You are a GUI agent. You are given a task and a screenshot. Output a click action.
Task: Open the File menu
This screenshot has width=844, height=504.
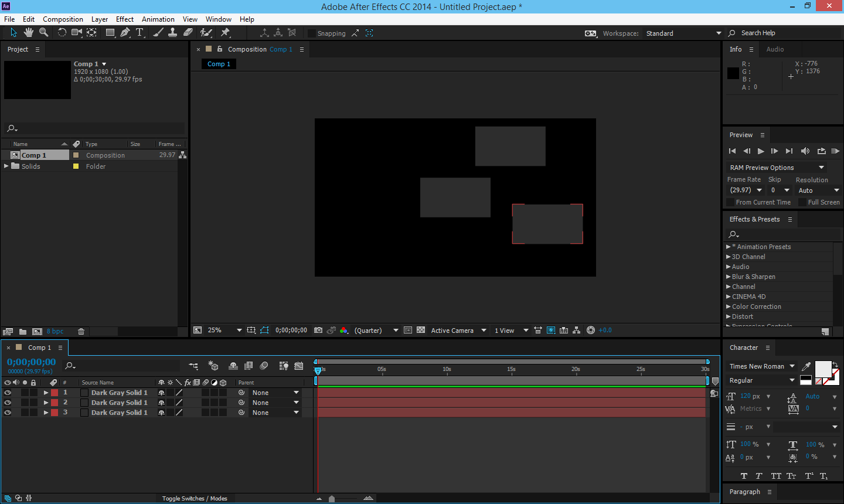[x=9, y=19]
